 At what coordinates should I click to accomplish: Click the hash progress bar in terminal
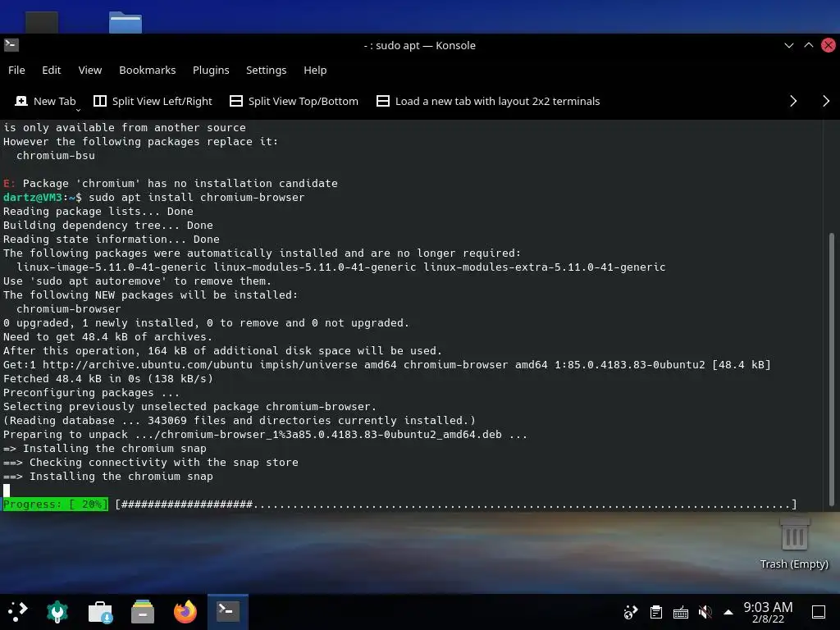[456, 504]
